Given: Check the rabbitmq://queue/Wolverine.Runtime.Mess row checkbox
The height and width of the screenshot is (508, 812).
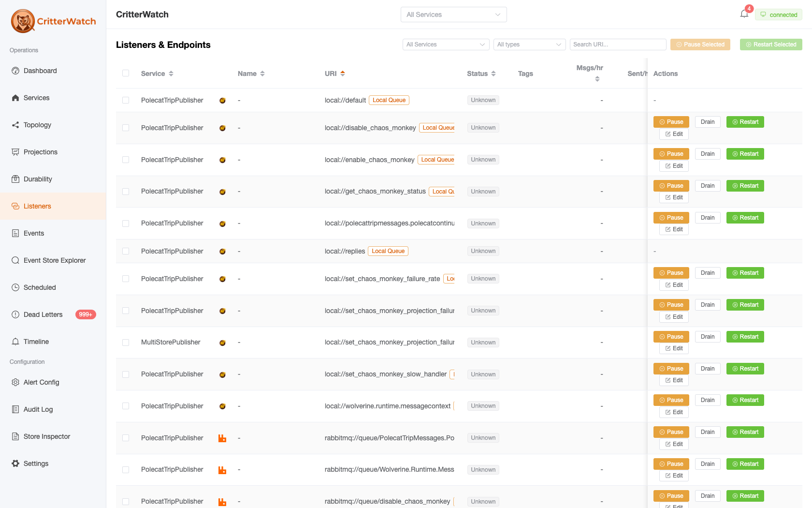Looking at the screenshot, I should [x=126, y=470].
